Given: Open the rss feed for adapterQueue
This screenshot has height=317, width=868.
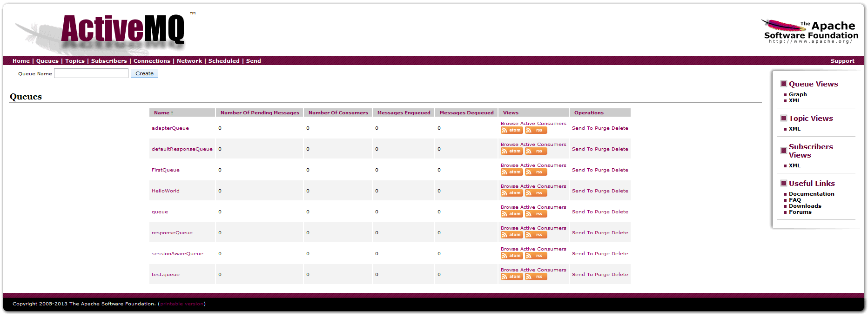Looking at the screenshot, I should click(x=536, y=131).
